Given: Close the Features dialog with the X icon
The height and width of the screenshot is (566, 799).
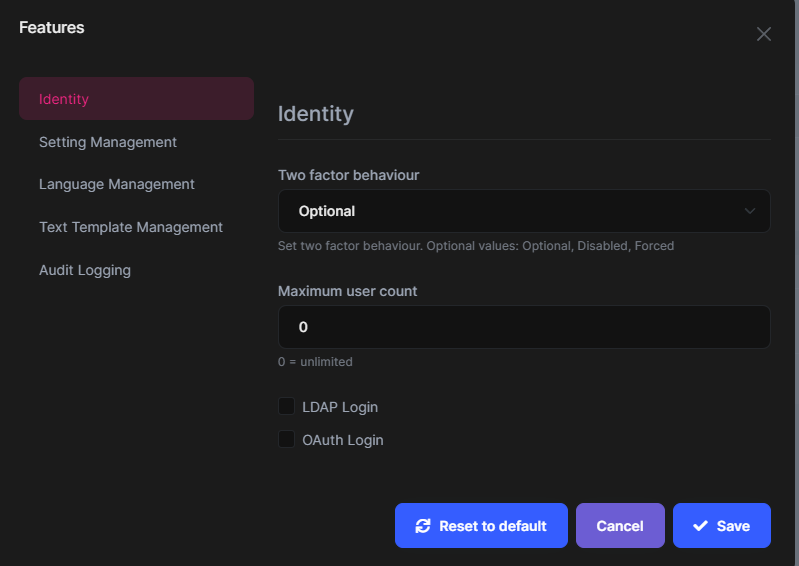Looking at the screenshot, I should [764, 34].
